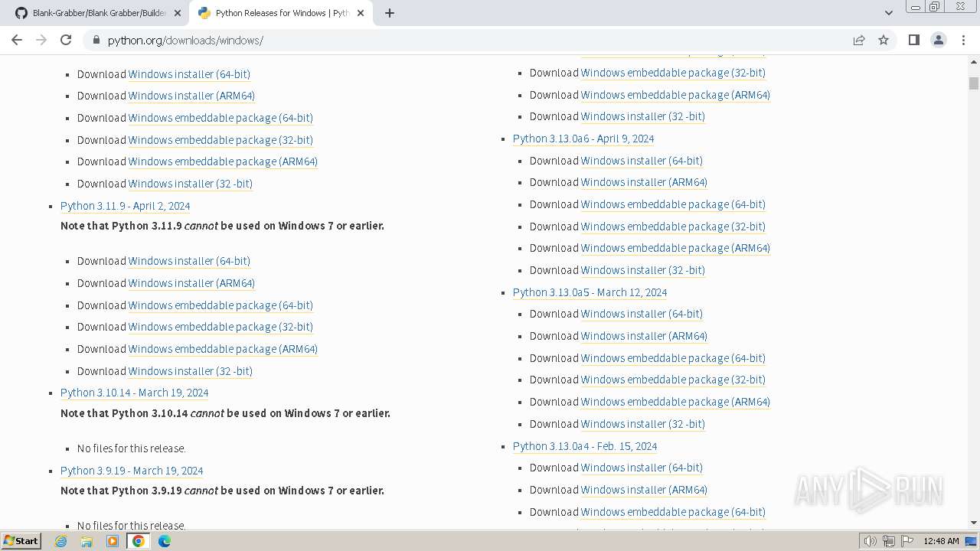This screenshot has height=551, width=980.
Task: Download embeddable package (ARM64) for Python 3.13.0a5
Action: (x=675, y=402)
